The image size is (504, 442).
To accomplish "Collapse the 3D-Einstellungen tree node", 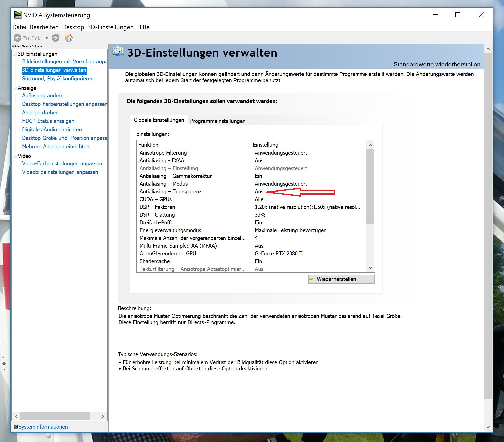I will pyautogui.click(x=15, y=54).
